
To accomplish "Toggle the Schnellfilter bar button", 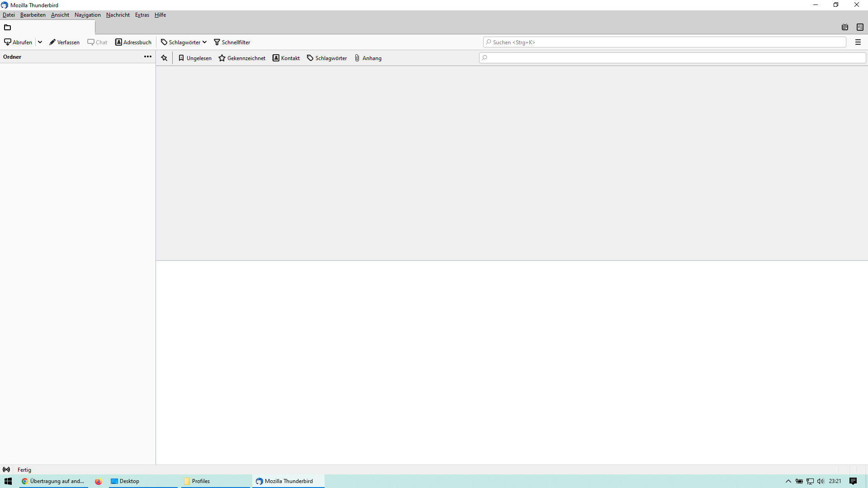I will pos(232,42).
